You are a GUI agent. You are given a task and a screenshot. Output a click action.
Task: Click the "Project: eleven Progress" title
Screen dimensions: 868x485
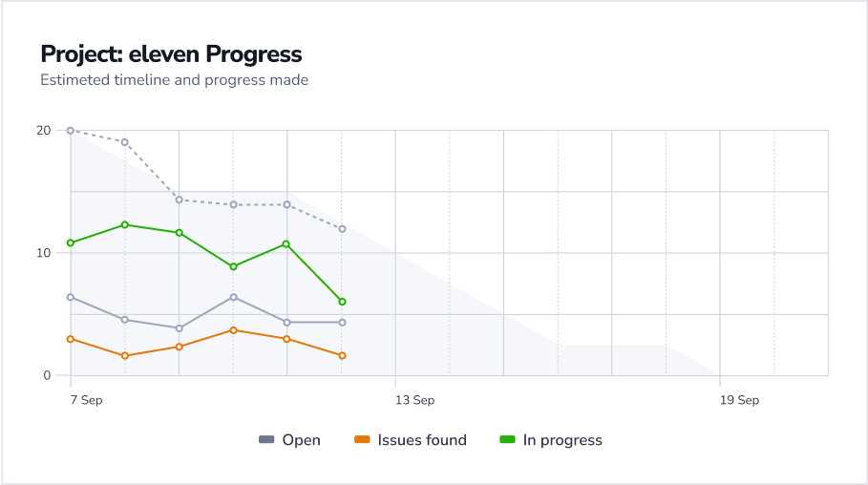tap(171, 54)
